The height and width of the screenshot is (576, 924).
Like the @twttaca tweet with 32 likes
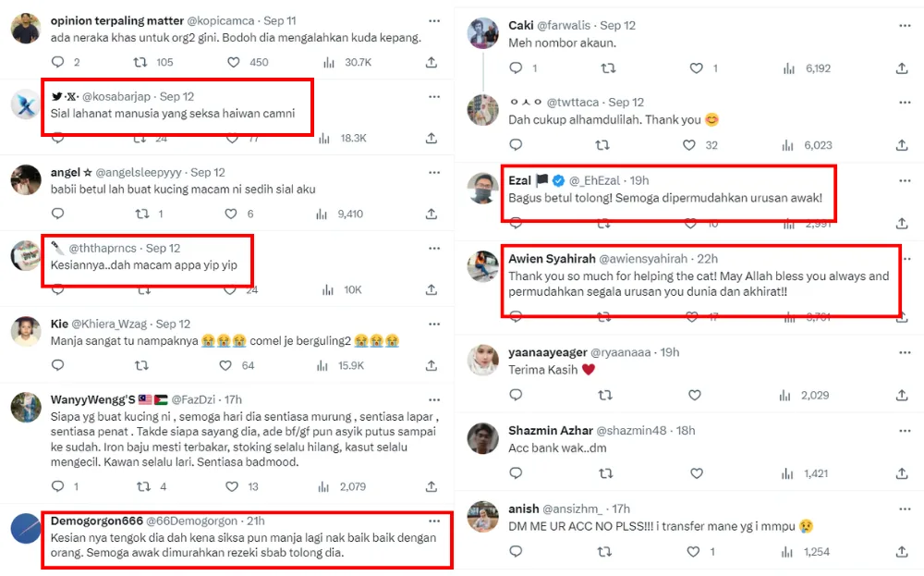coord(689,145)
